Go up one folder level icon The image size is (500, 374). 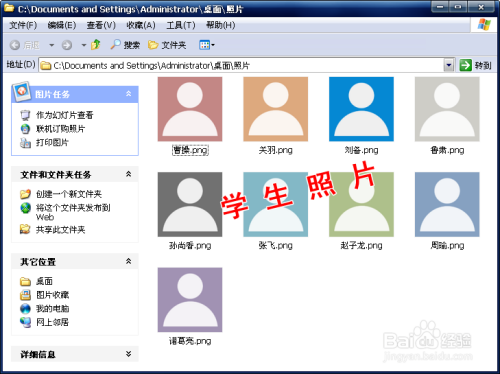click(x=96, y=44)
